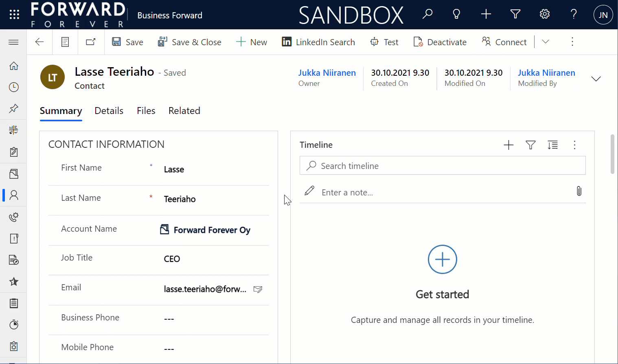Open the global search magnifier
Image resolution: width=618 pixels, height=364 pixels.
[x=427, y=14]
